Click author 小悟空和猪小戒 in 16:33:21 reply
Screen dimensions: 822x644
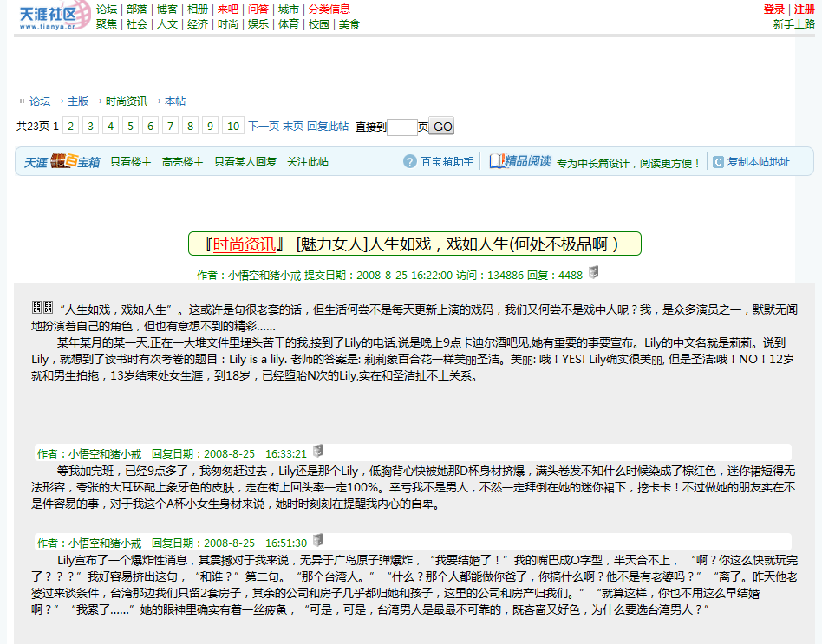pos(105,454)
